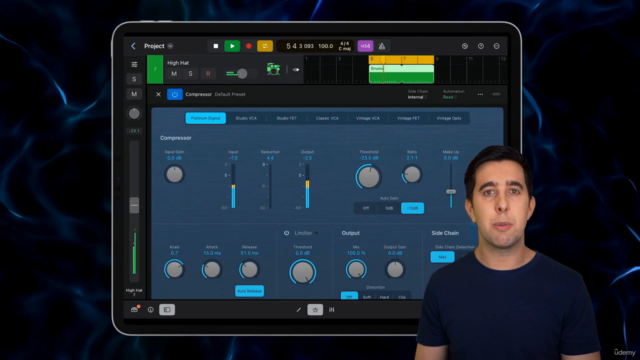Click the Ratio knob

point(412,174)
